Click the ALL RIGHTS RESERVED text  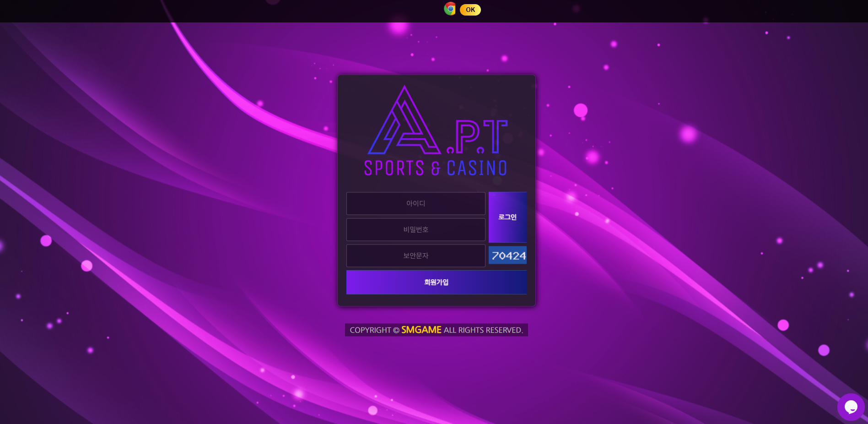pos(483,330)
